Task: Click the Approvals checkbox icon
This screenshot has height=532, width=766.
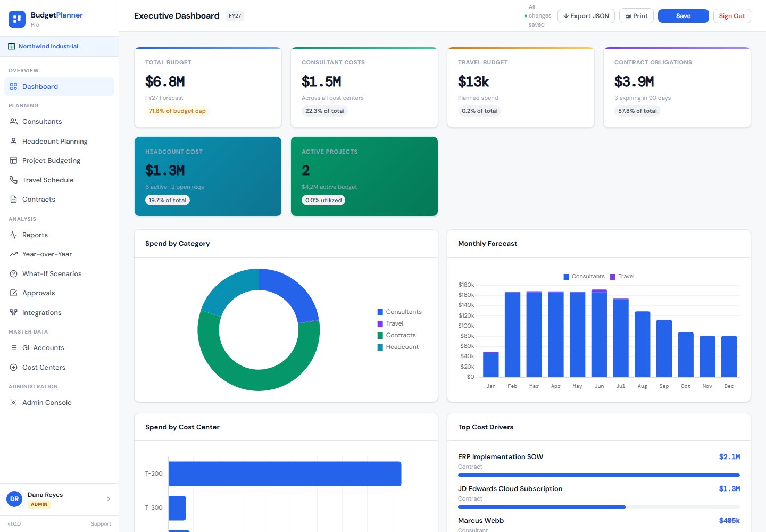Action: pos(14,293)
